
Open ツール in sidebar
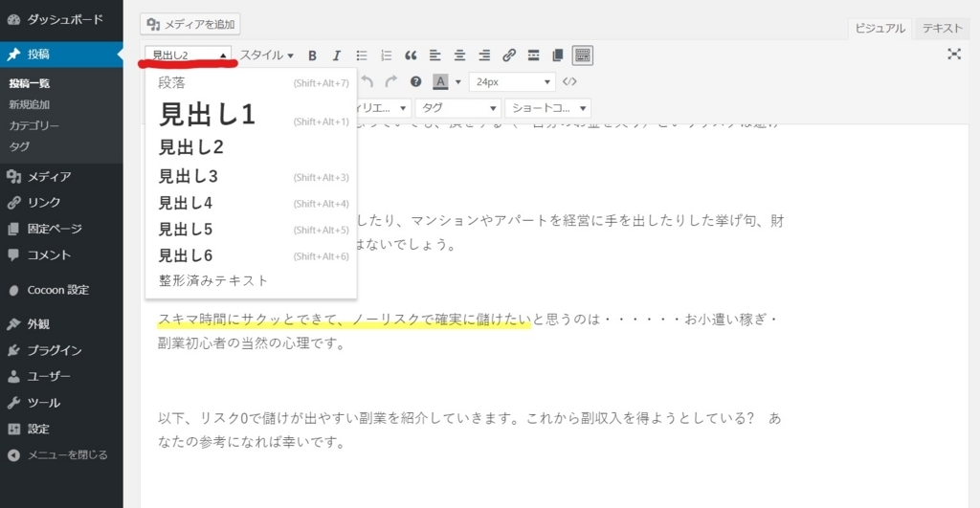click(x=61, y=403)
